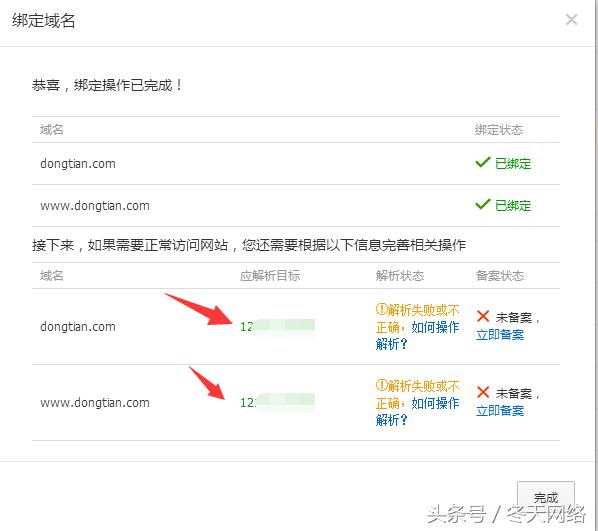Click orange warning icon in www.dongtian.com 解析状态
The height and width of the screenshot is (531, 598).
(381, 385)
